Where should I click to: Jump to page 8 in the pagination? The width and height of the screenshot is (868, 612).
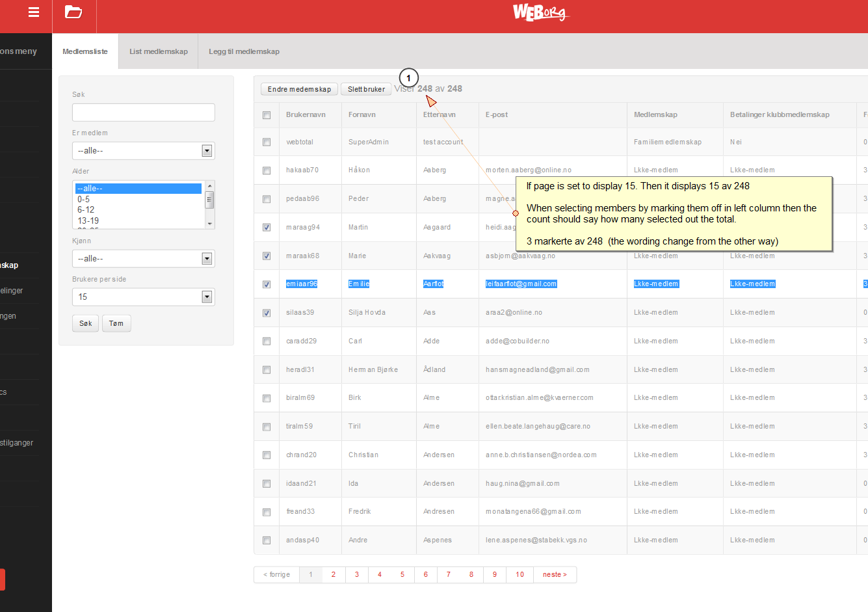click(x=471, y=575)
